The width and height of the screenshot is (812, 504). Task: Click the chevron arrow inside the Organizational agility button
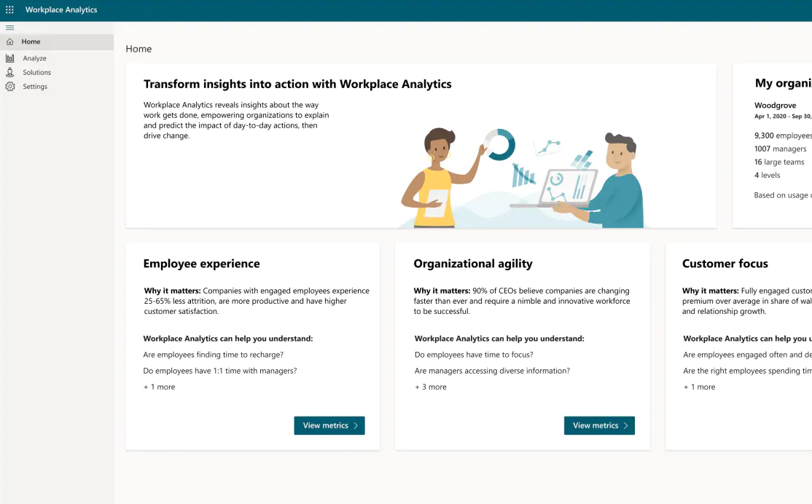(625, 425)
